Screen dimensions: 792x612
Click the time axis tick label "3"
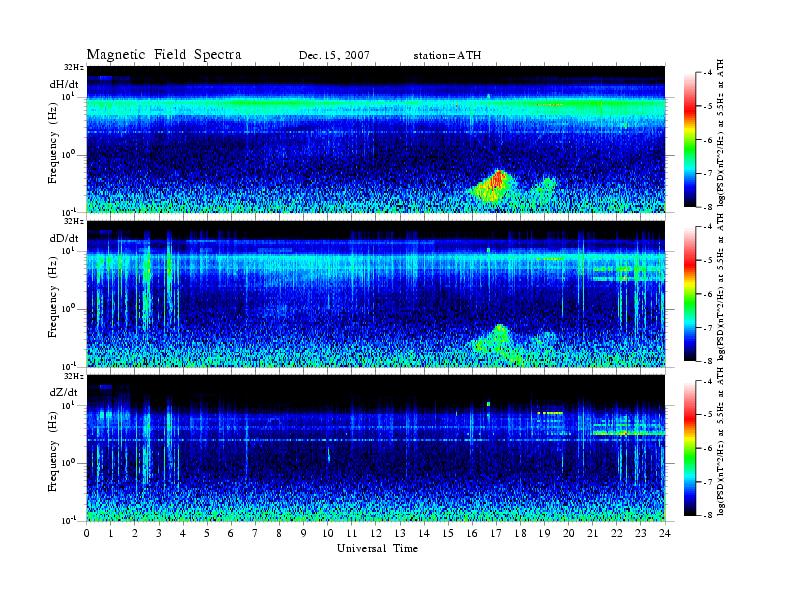click(x=159, y=533)
